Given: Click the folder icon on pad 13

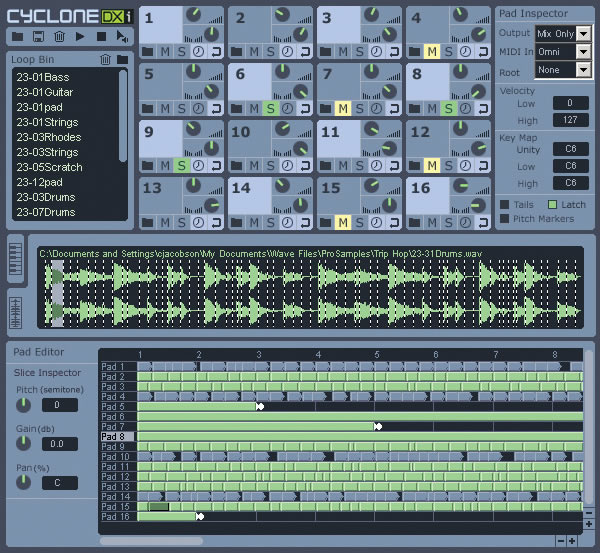Looking at the screenshot, I should pos(148,222).
